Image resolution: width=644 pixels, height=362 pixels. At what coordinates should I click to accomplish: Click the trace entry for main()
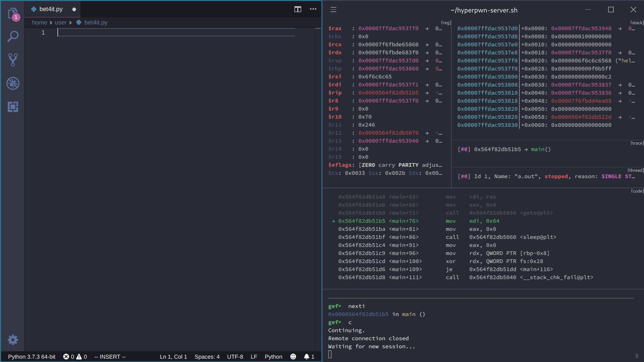point(504,149)
